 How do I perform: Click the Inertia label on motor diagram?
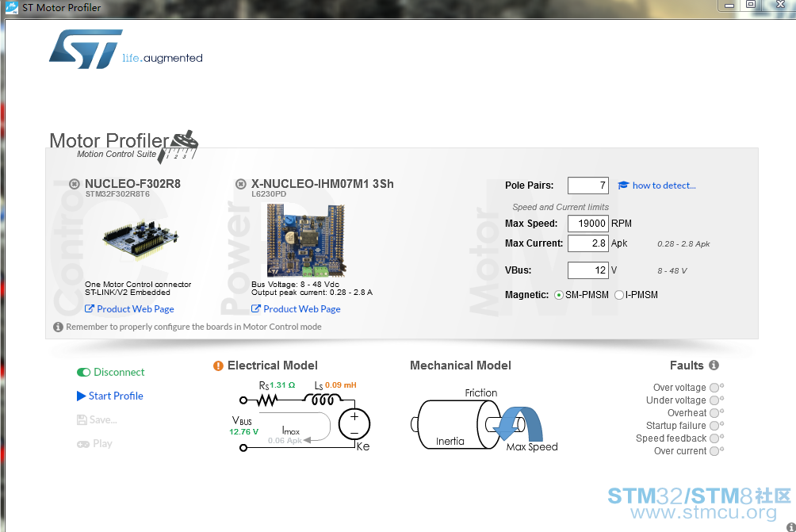click(450, 441)
